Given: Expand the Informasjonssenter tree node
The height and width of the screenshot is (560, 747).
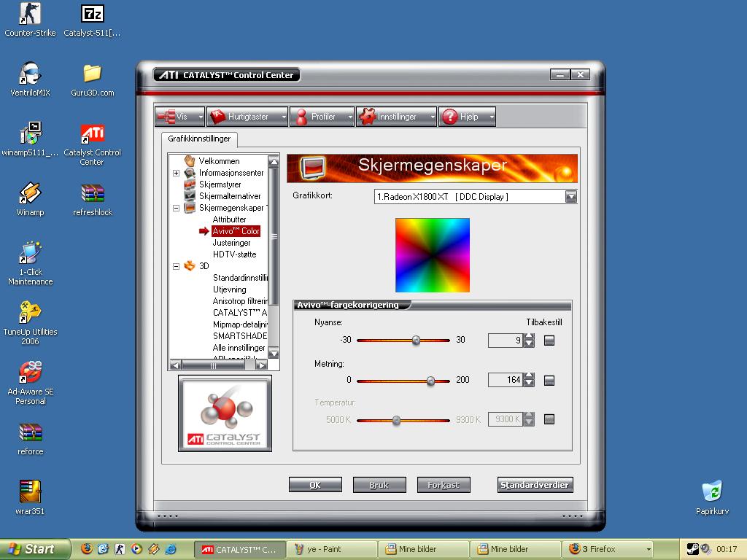Looking at the screenshot, I should [176, 173].
